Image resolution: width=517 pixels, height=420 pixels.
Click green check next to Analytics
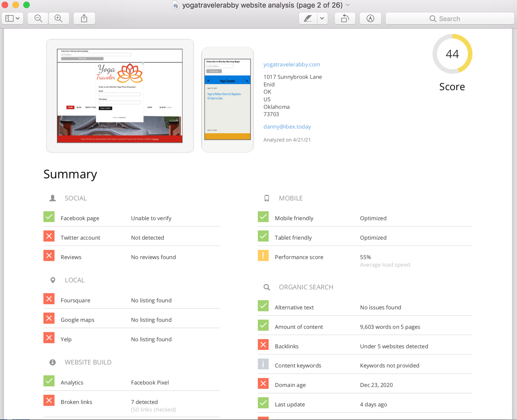(49, 381)
